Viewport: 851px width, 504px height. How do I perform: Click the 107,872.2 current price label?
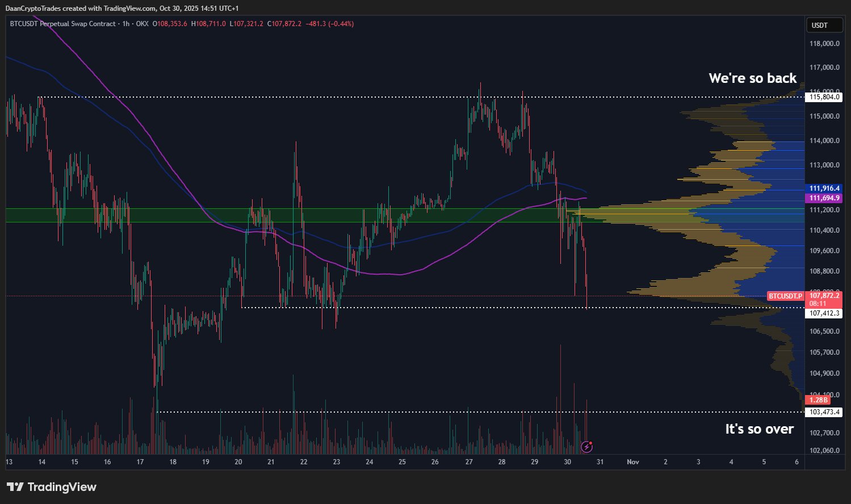pos(825,296)
